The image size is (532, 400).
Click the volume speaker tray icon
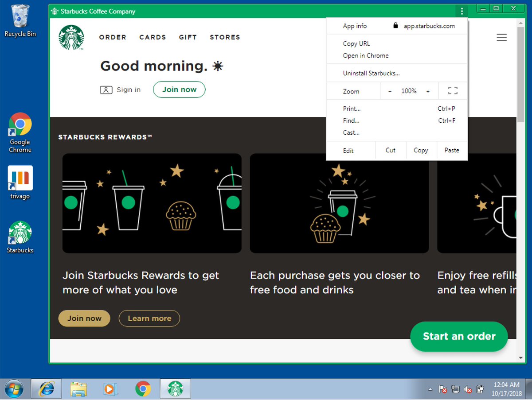point(468,389)
